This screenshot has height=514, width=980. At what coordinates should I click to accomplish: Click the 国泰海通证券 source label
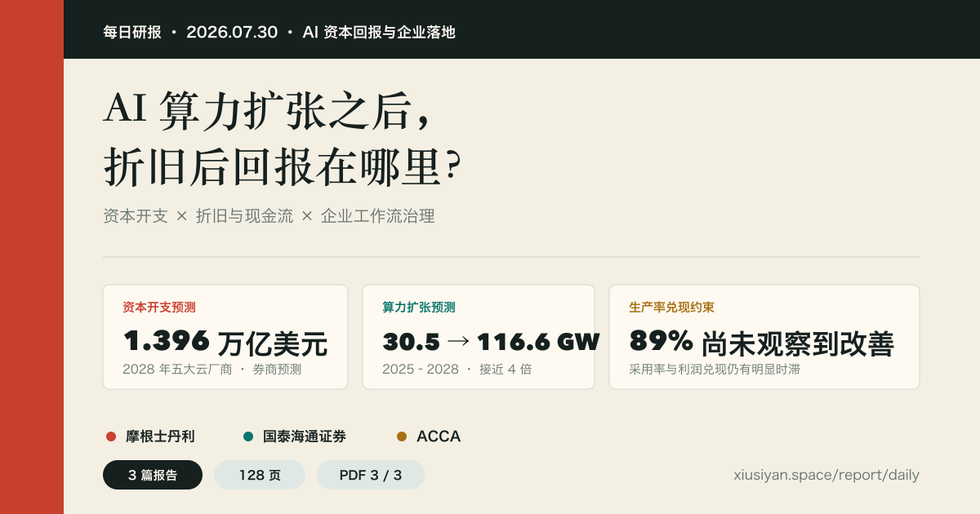click(x=305, y=436)
